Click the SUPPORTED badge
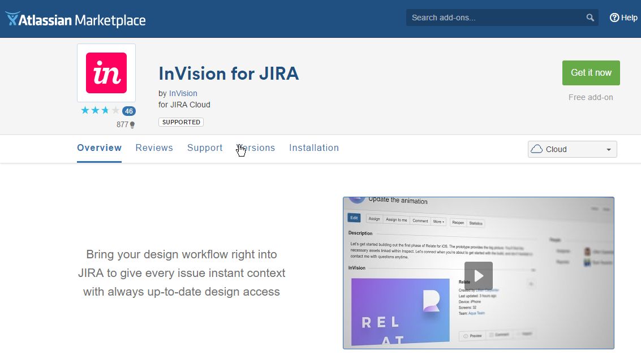 click(181, 122)
